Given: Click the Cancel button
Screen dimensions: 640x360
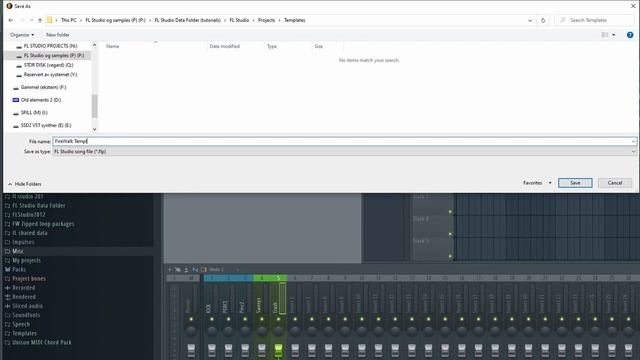Looking at the screenshot, I should click(615, 183).
